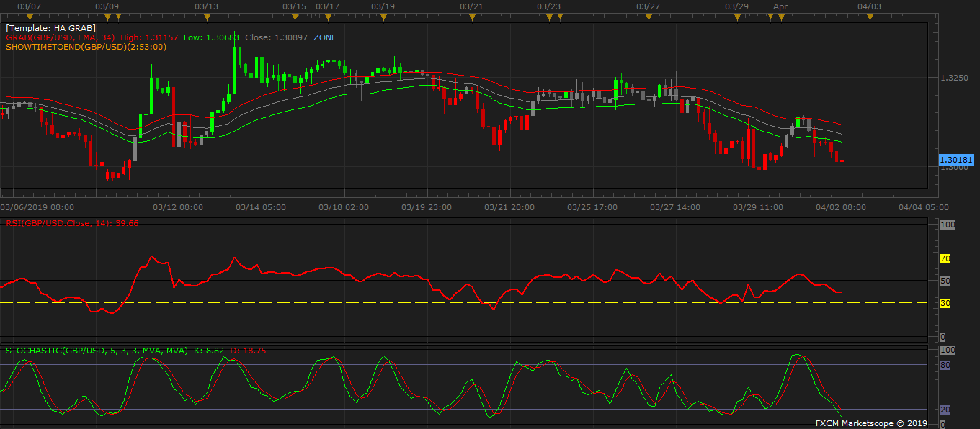
Task: Click the 04/02 08:00 time axis label
Action: tap(841, 207)
